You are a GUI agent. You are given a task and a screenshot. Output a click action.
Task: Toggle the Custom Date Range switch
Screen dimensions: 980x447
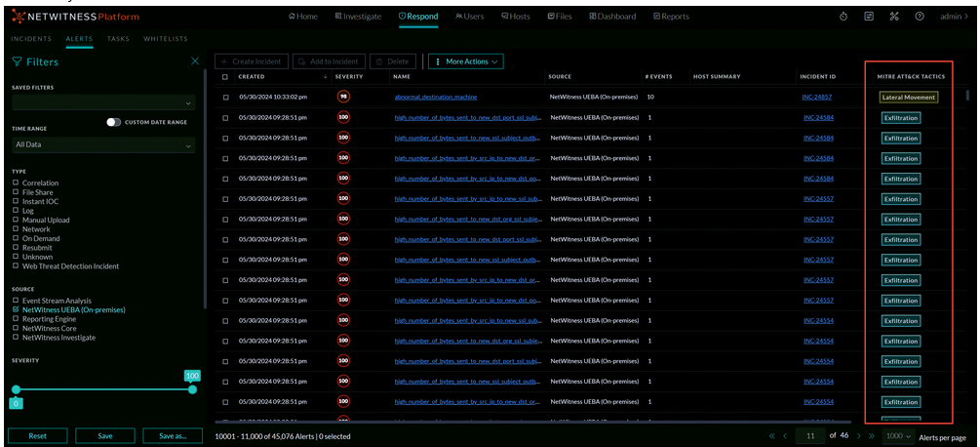click(114, 122)
